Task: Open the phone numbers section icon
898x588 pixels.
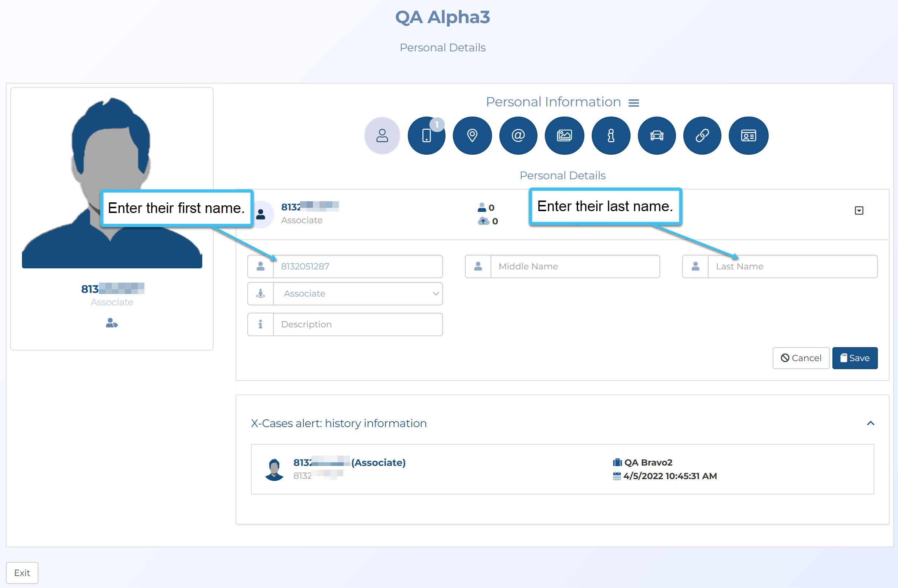Action: coord(426,136)
